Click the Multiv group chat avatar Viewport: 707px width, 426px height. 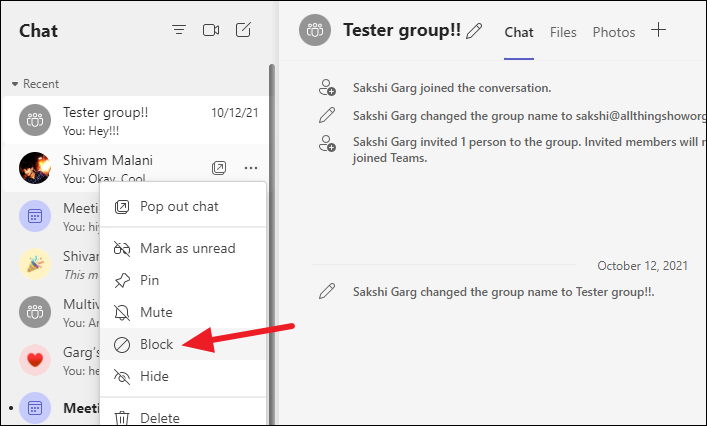(35, 312)
